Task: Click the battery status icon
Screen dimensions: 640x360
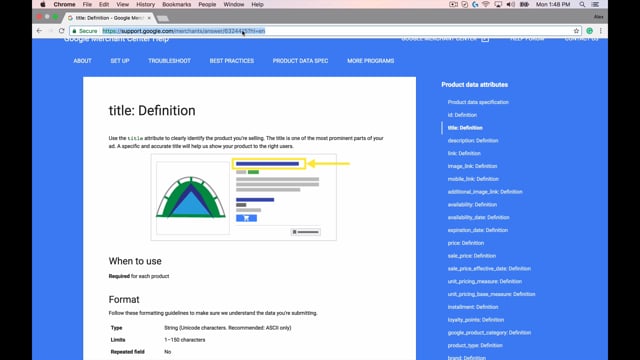Action: pyautogui.click(x=524, y=4)
